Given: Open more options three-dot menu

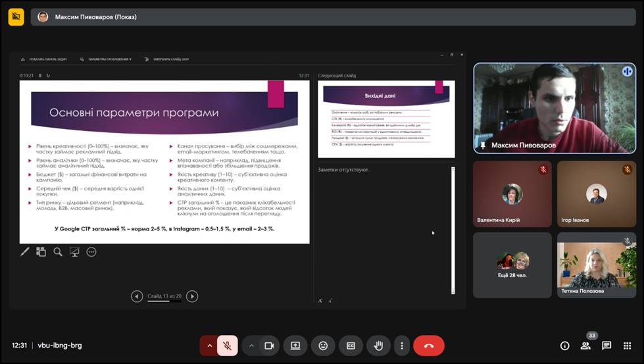Looking at the screenshot, I should pos(402,346).
